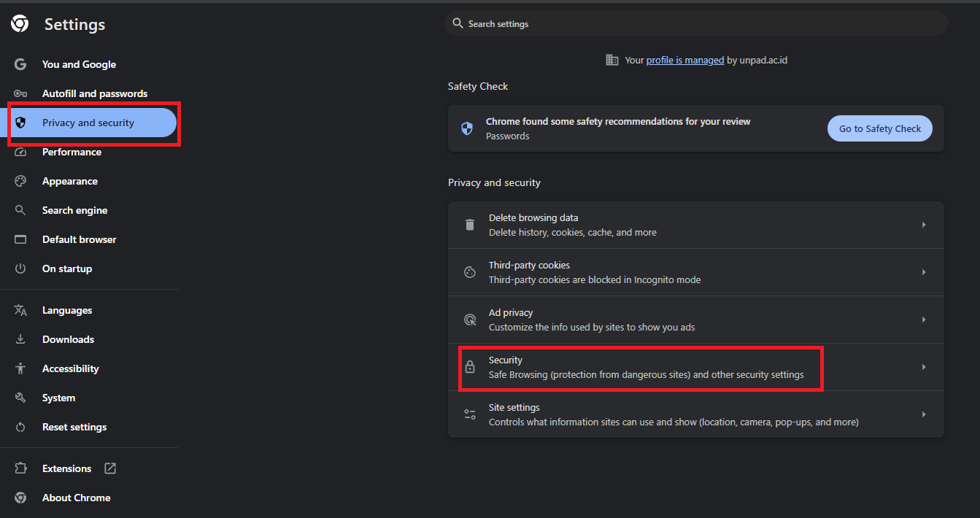
Task: Click the person icon for Accessibility
Action: (20, 368)
